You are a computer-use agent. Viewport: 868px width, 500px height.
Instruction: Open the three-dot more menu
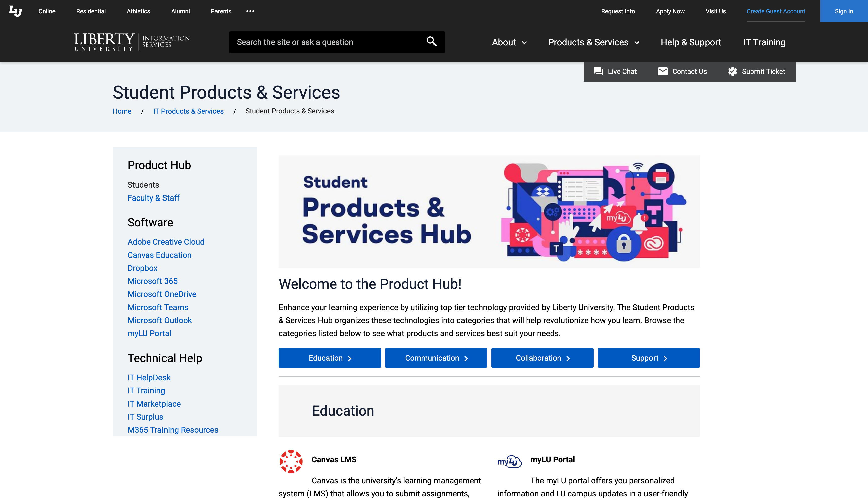[251, 11]
